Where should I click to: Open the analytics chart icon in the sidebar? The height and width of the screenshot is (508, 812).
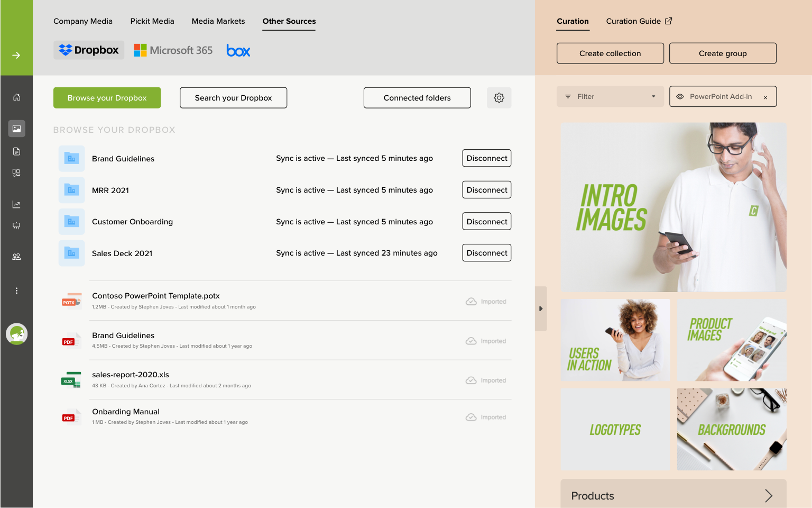(x=16, y=204)
